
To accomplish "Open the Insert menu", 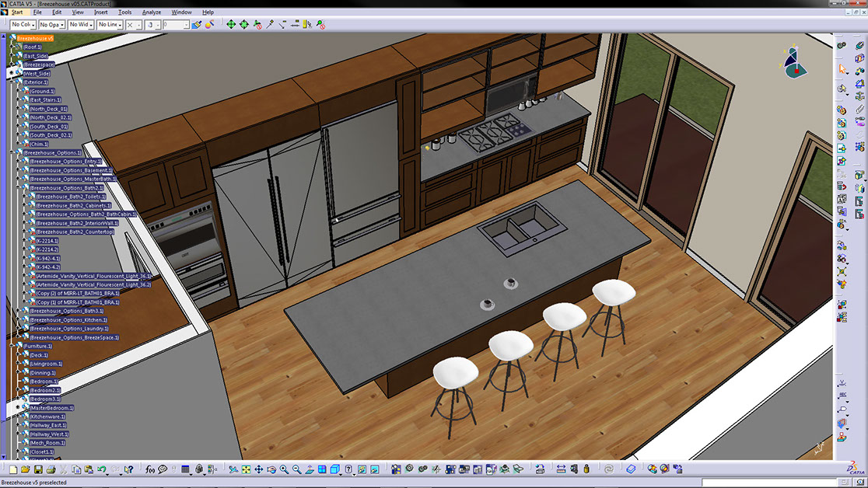I will click(101, 12).
